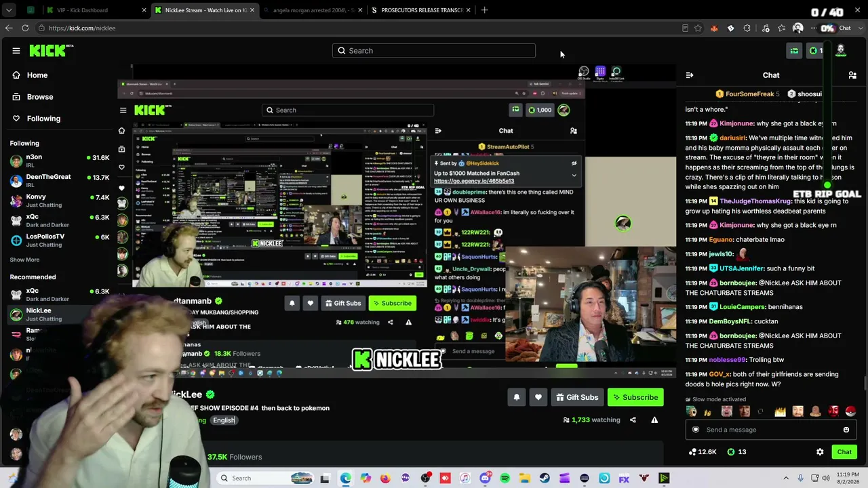Open the chat users list icon
The width and height of the screenshot is (868, 488).
click(852, 75)
